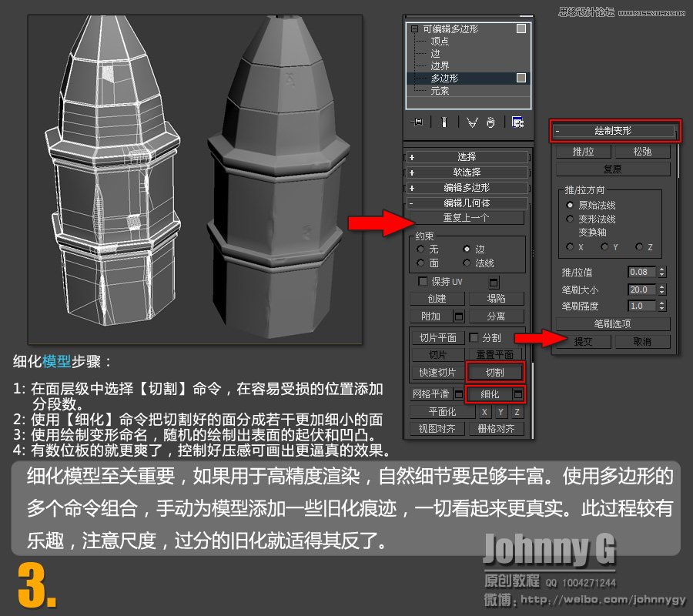The image size is (693, 616).
Task: Open the settings box next to 网格平滑
Action: click(457, 394)
